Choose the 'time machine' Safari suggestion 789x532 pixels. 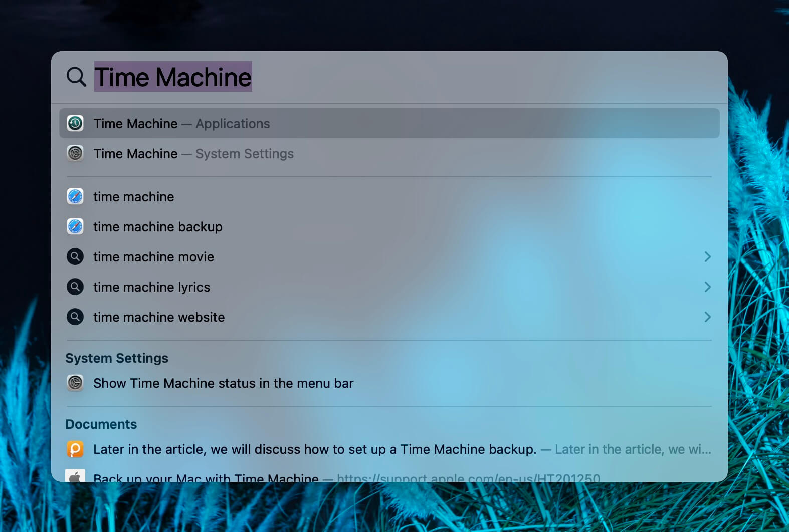coord(389,196)
